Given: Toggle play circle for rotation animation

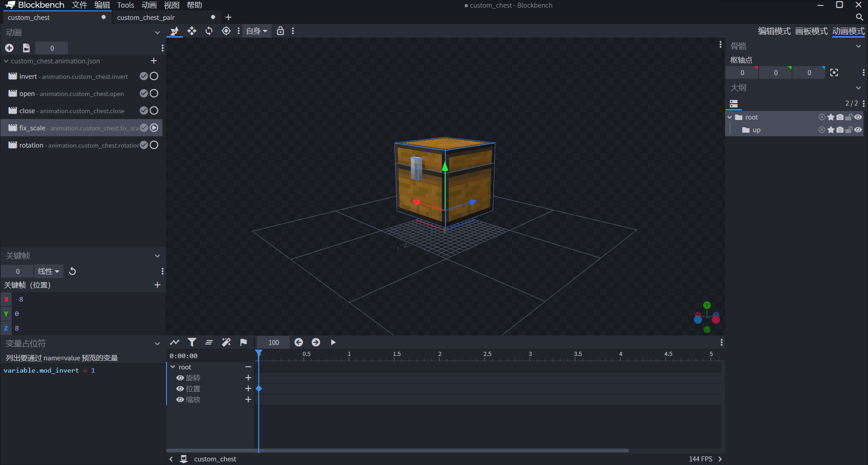Looking at the screenshot, I should point(154,145).
